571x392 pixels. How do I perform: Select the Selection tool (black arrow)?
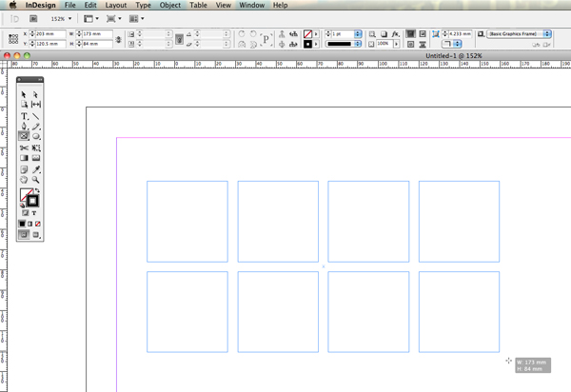coord(24,94)
